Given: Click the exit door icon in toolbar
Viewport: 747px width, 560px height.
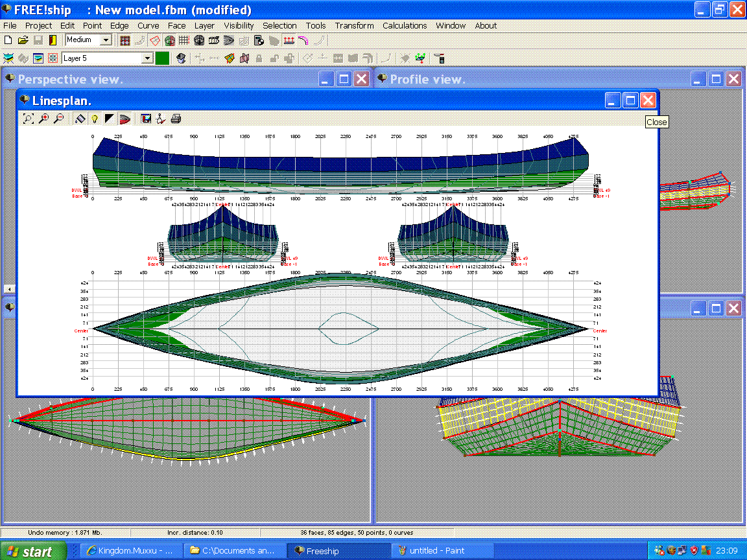Looking at the screenshot, I should point(53,40).
